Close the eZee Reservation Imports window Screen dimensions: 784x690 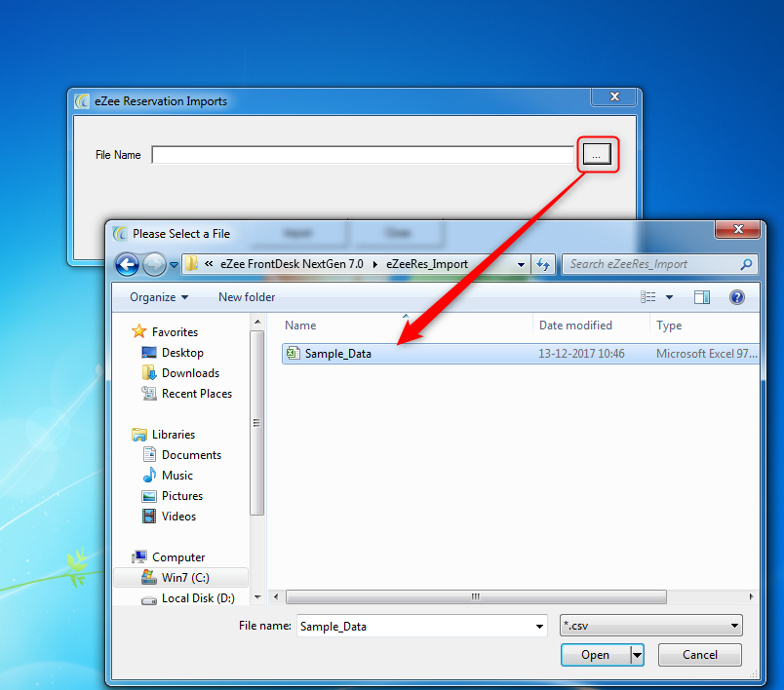point(614,96)
